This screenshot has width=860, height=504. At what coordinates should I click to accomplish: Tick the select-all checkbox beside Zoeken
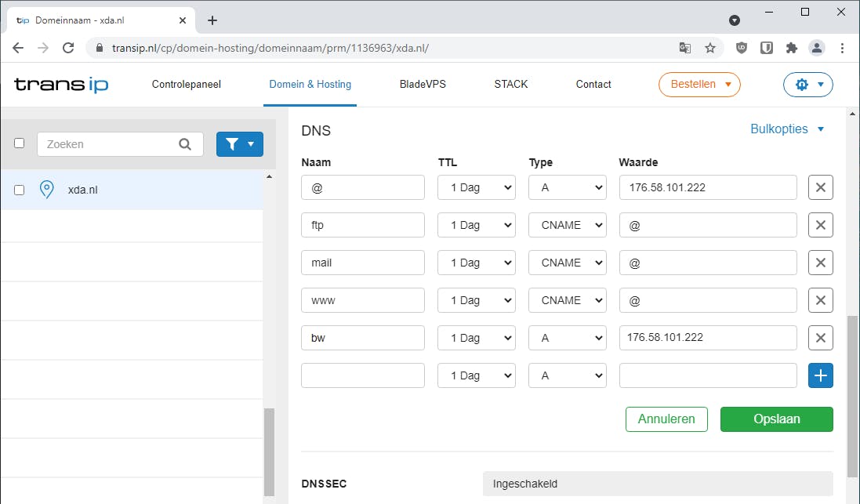[19, 143]
